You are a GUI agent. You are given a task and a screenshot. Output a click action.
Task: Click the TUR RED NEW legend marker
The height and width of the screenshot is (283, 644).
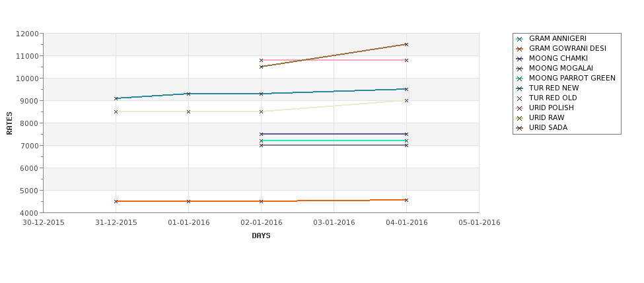[x=520, y=88]
